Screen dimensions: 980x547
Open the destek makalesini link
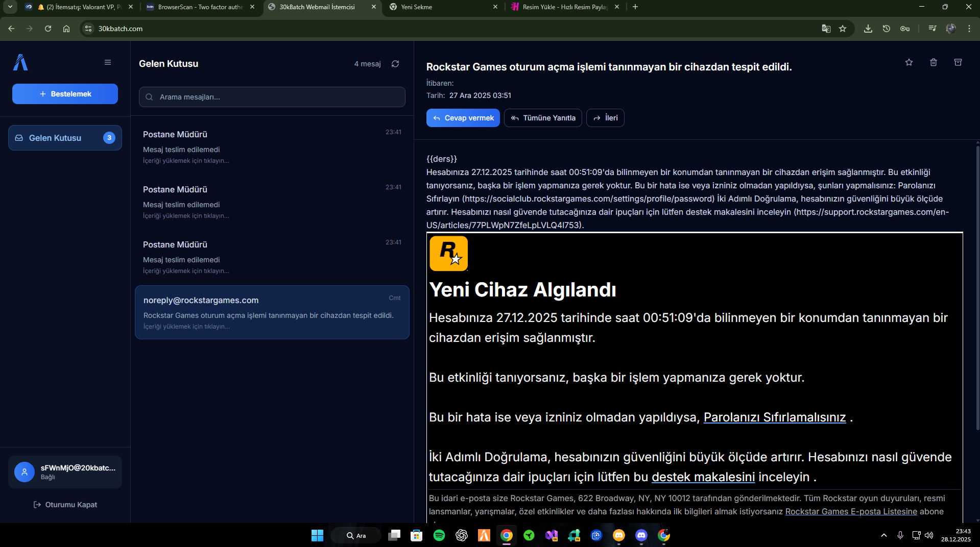coord(703,477)
